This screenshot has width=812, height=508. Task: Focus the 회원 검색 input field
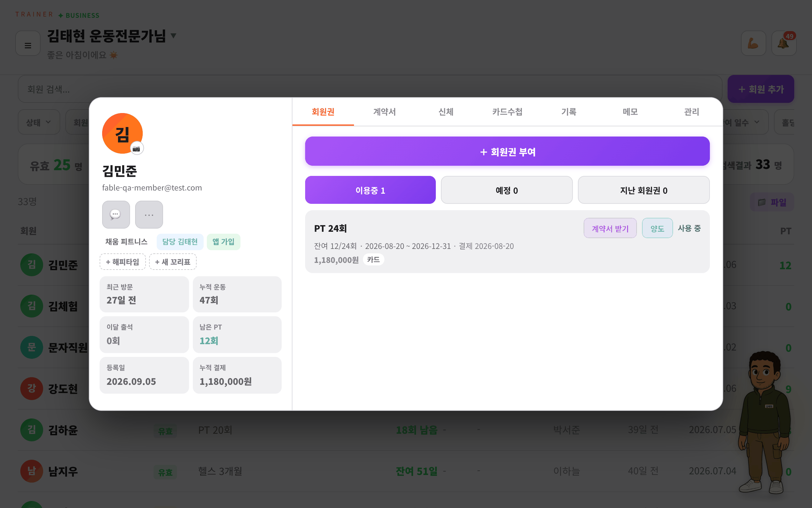click(x=370, y=89)
